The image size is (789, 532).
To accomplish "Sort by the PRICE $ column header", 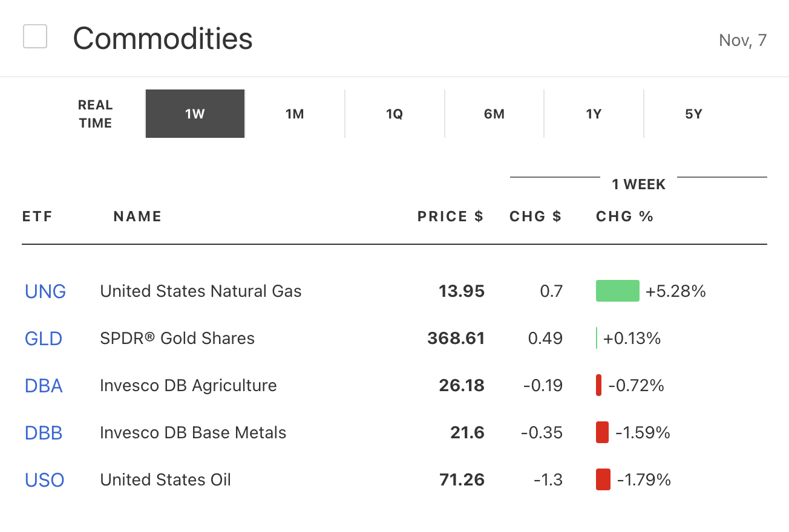I will pyautogui.click(x=450, y=217).
